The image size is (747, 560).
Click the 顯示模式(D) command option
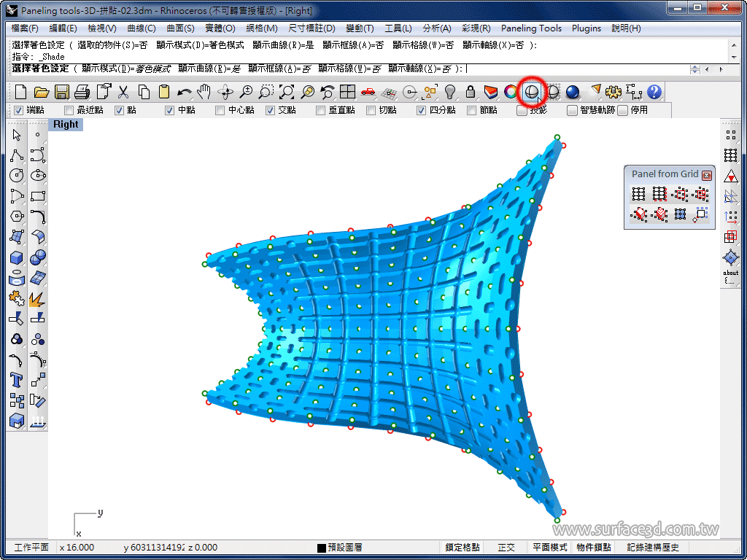click(126, 69)
